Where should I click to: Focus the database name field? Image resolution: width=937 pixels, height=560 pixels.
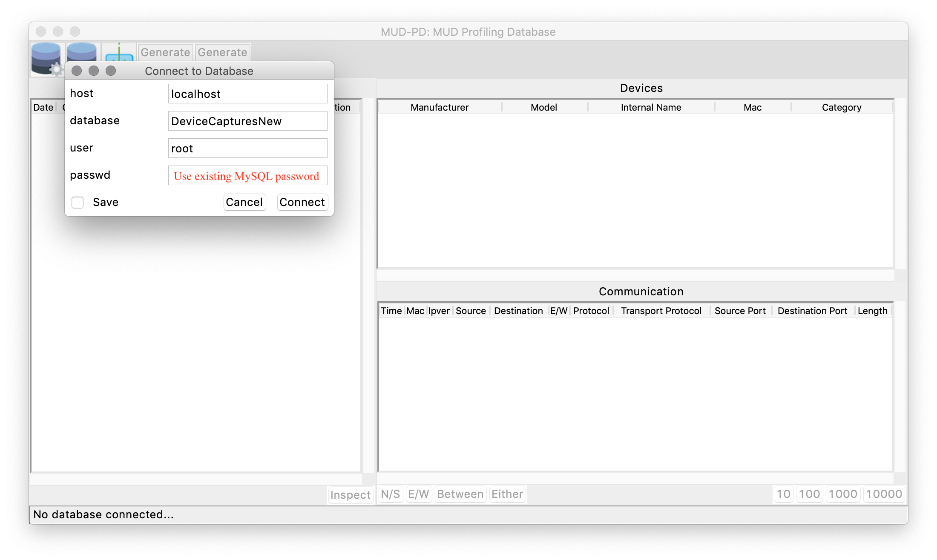coord(247,121)
